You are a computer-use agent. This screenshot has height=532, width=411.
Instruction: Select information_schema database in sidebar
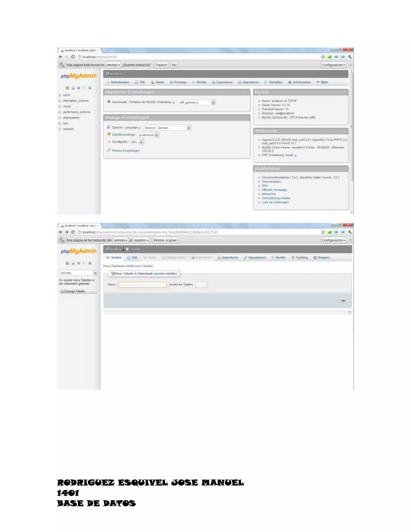(x=75, y=101)
